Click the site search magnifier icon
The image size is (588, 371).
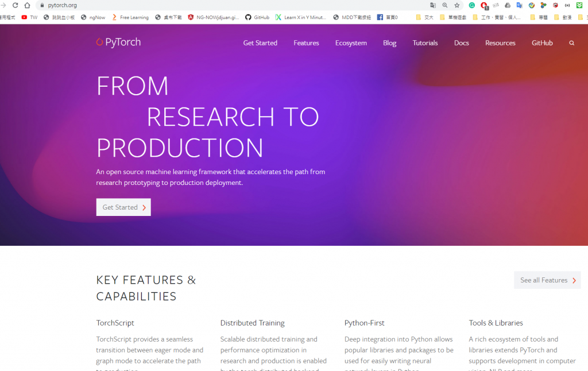[571, 43]
